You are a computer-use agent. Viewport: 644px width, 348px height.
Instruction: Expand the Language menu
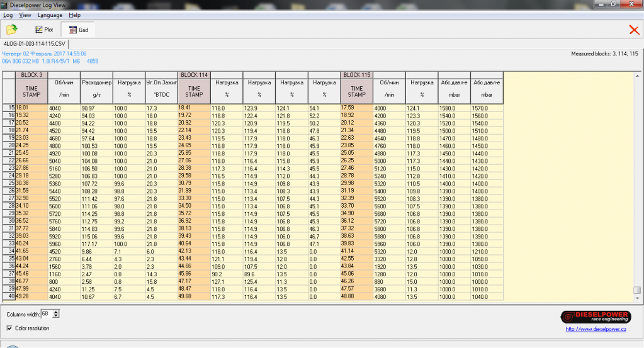(50, 14)
